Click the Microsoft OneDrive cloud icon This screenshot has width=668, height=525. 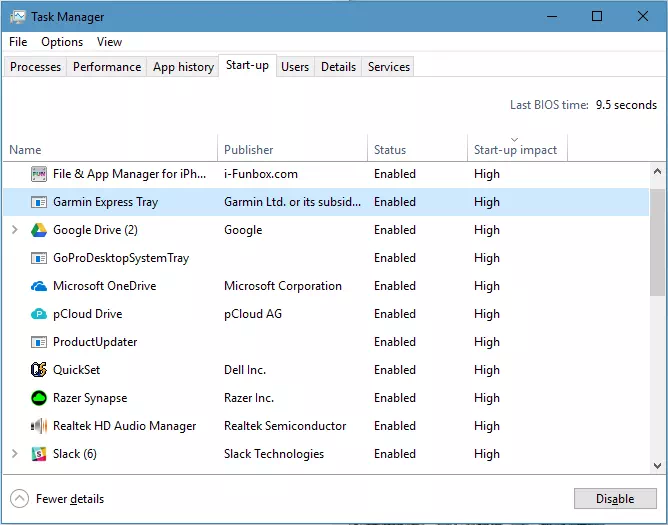tap(39, 286)
